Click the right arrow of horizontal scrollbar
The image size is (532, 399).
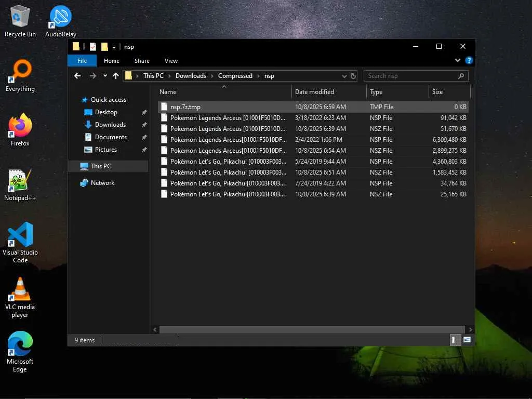coord(470,329)
